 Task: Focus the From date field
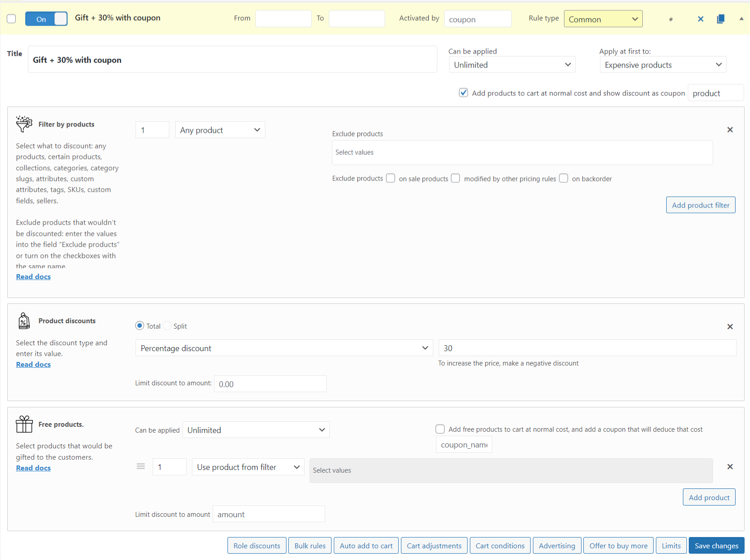pyautogui.click(x=283, y=18)
